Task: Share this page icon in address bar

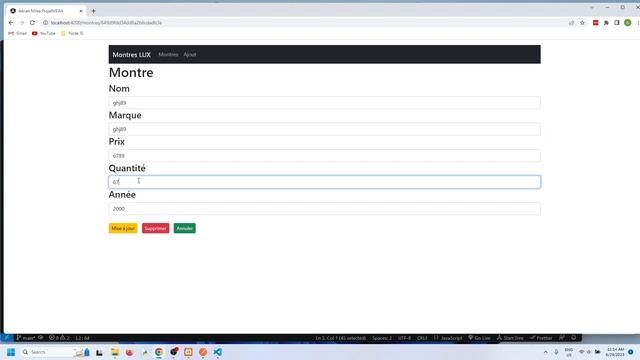Action: (571, 23)
